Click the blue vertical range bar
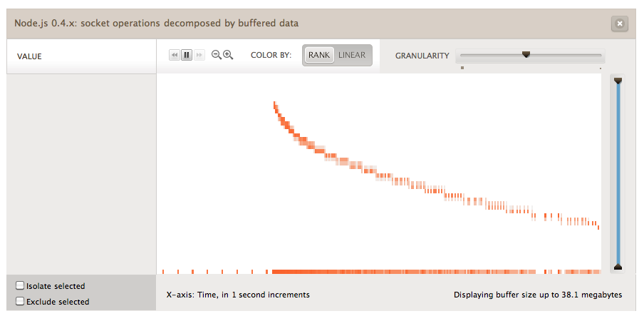This screenshot has width=644, height=321. pyautogui.click(x=618, y=174)
